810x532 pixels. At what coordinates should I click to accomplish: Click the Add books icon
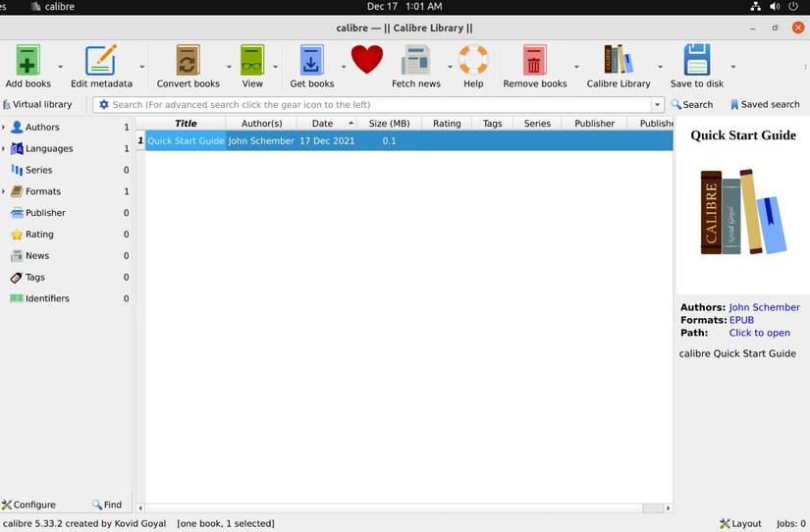27,60
